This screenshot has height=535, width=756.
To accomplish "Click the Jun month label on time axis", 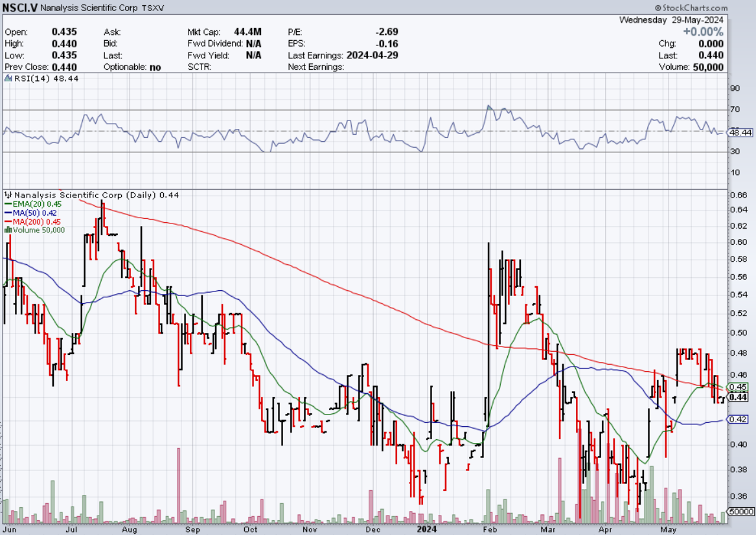I will (10, 529).
